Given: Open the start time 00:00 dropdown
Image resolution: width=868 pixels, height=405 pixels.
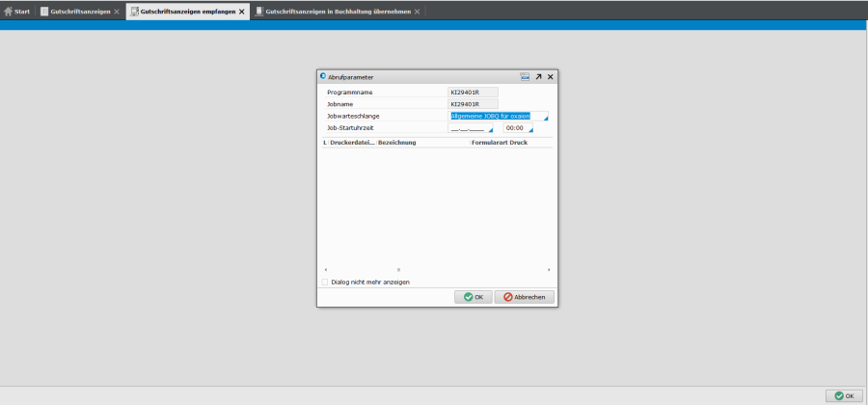Looking at the screenshot, I should tap(529, 129).
